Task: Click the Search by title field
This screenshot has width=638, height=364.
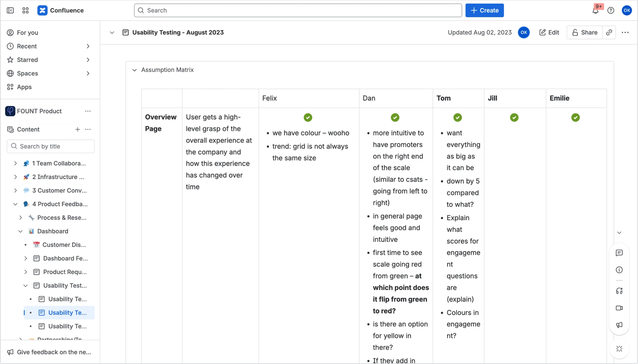Action: tap(51, 146)
